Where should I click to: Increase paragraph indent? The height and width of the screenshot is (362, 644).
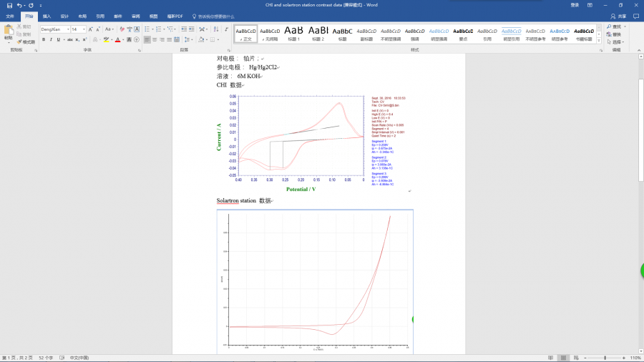(x=191, y=29)
